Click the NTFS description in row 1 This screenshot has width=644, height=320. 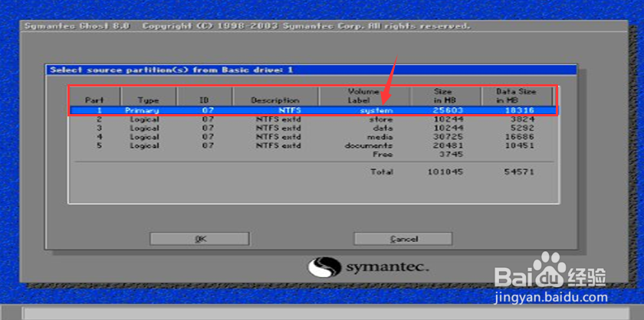289,110
